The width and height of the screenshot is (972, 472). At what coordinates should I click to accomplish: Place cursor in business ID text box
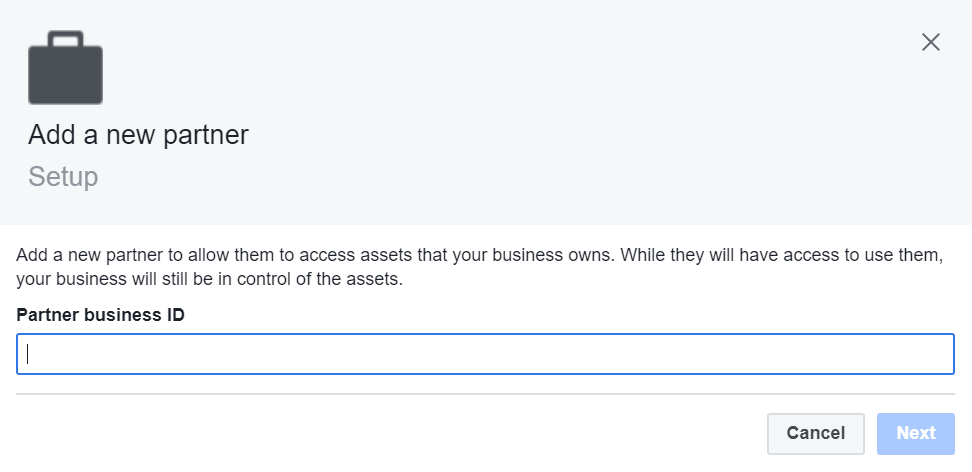point(485,354)
